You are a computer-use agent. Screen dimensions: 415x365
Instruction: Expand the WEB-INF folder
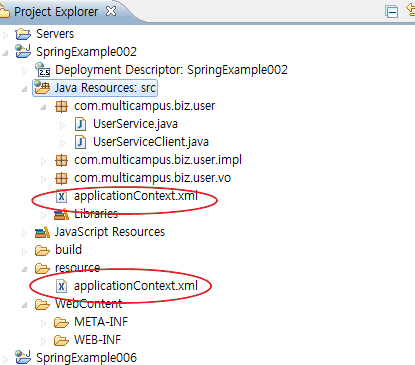click(43, 341)
